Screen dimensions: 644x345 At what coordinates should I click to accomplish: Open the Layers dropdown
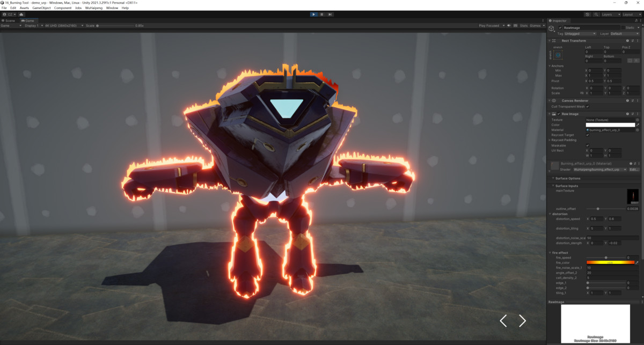click(610, 14)
